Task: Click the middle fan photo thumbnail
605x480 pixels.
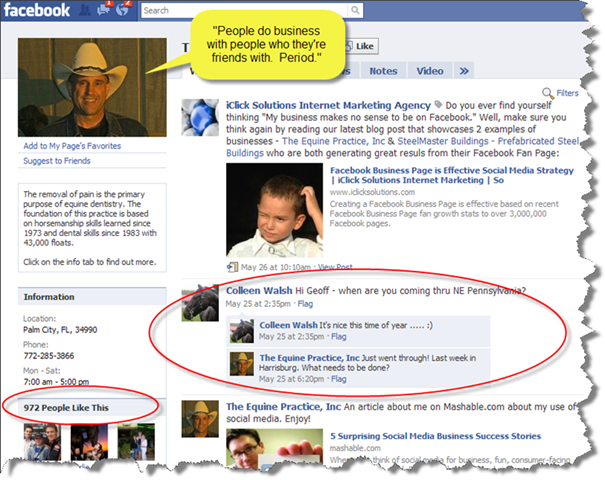Action: [89, 442]
